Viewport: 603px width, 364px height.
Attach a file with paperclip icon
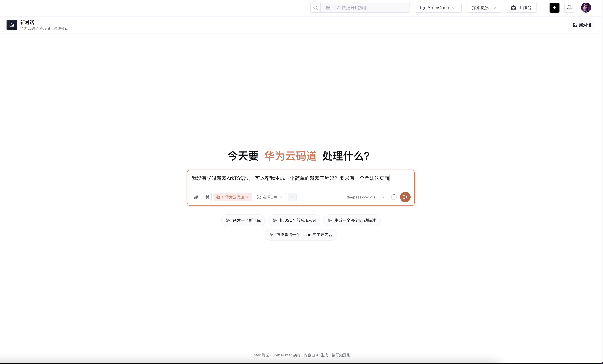(196, 197)
